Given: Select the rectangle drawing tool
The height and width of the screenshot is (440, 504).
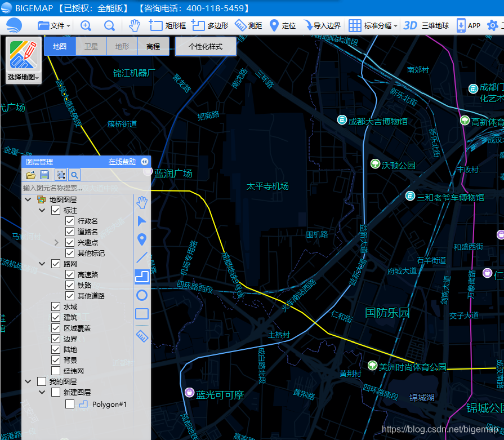Looking at the screenshot, I should 142,314.
